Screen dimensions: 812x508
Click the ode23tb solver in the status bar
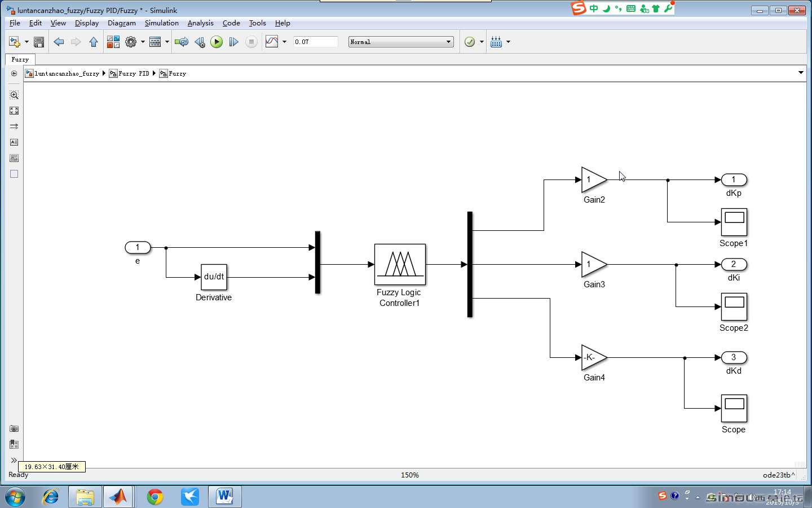click(779, 475)
